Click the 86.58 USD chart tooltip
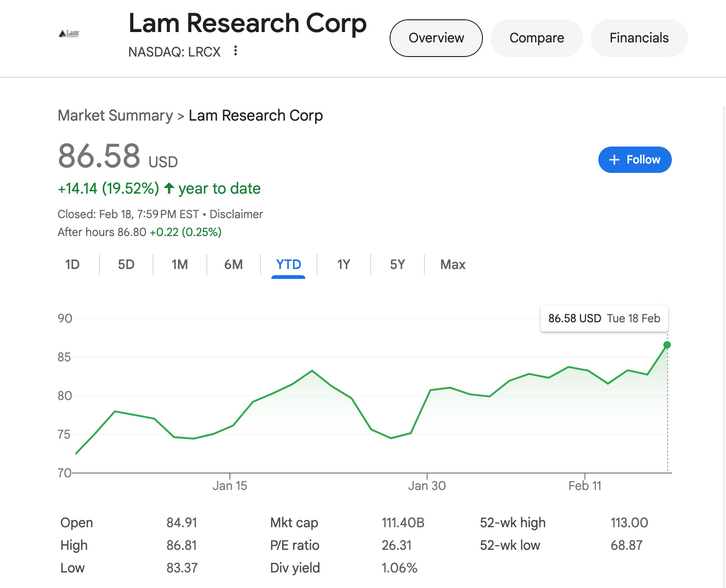726x588 pixels. [x=604, y=318]
